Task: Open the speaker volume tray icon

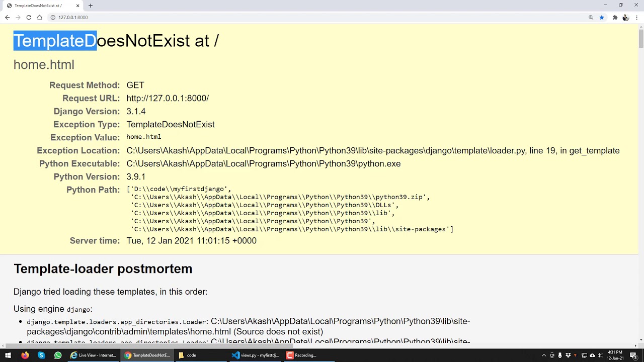Action: pos(600,355)
